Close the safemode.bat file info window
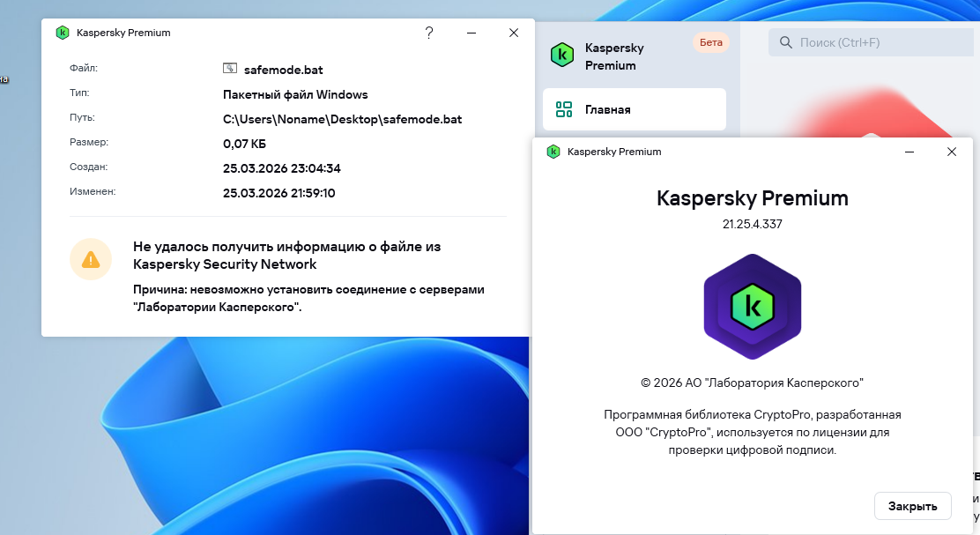The height and width of the screenshot is (535, 980). (x=514, y=33)
